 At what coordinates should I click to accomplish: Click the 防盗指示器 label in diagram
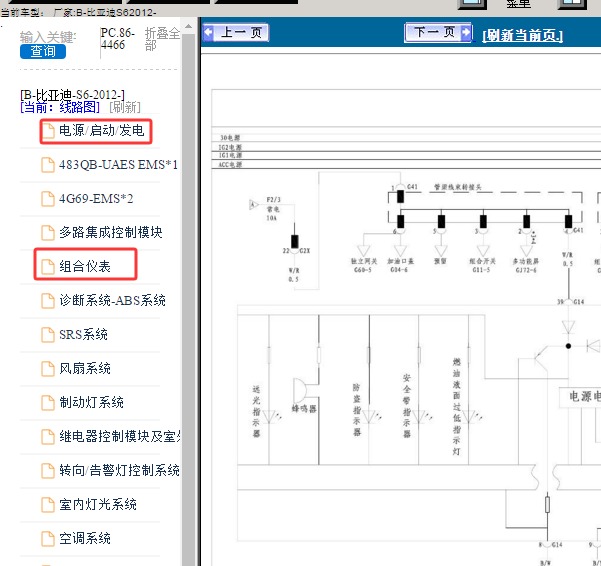point(357,410)
